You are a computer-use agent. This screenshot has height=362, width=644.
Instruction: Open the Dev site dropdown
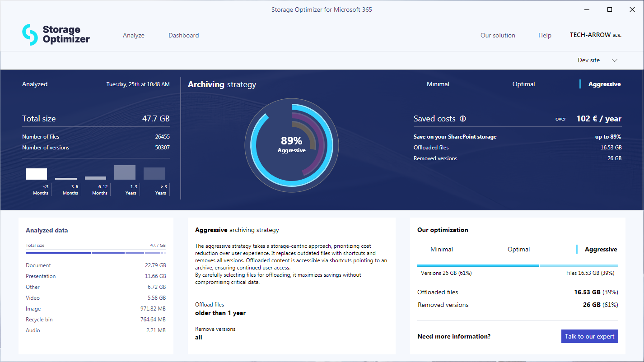(589, 60)
